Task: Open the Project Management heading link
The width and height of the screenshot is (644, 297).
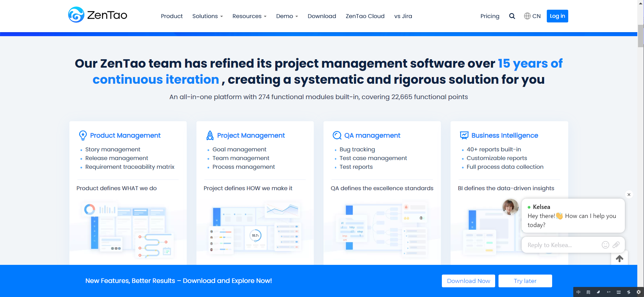Action: 251,135
